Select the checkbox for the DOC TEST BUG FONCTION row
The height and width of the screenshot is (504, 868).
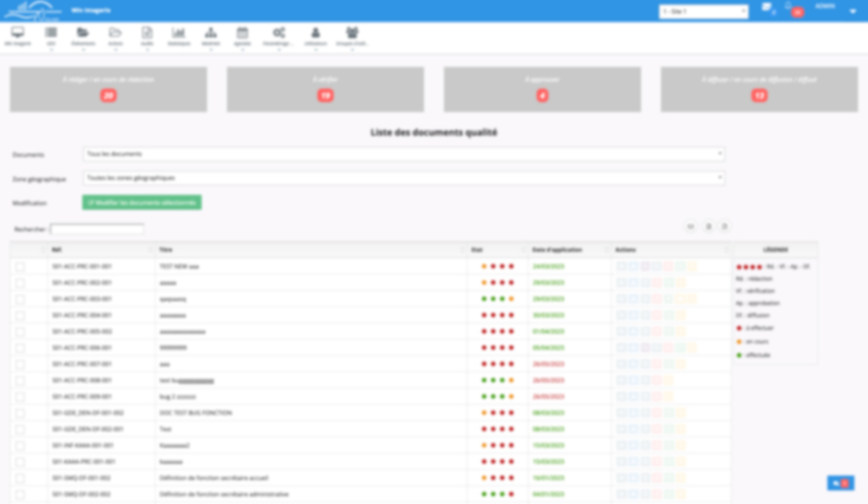pyautogui.click(x=19, y=412)
